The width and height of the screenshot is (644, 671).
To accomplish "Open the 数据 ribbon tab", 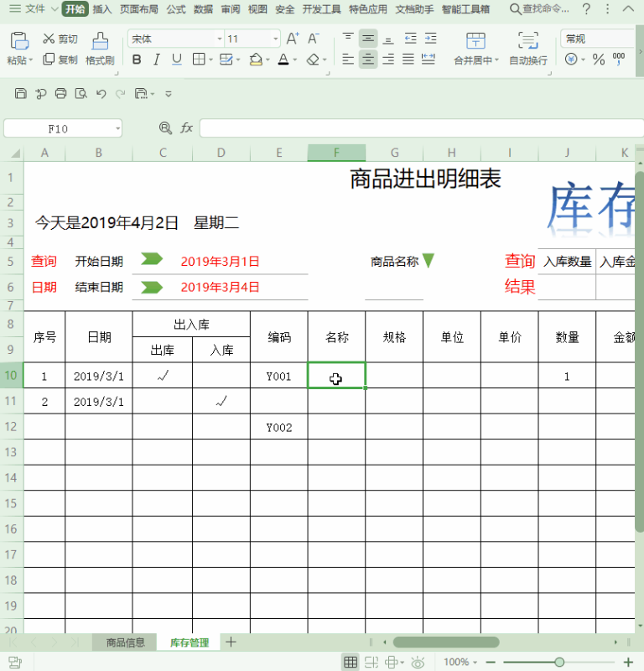I will pyautogui.click(x=203, y=9).
